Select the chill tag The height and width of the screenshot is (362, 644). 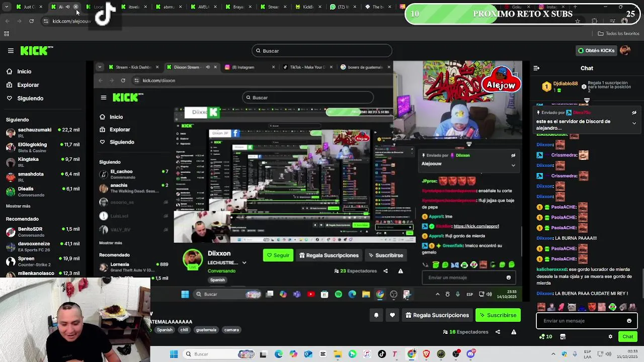184,330
